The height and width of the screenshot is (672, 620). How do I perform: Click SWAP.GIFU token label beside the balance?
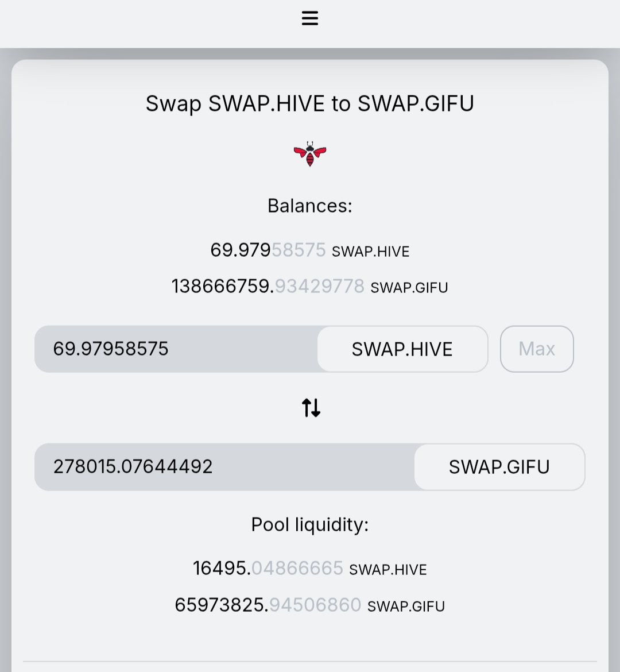coord(409,287)
